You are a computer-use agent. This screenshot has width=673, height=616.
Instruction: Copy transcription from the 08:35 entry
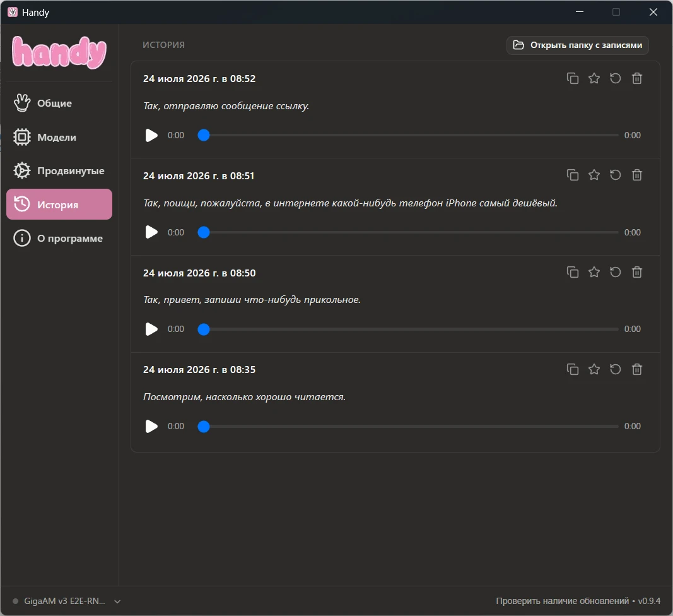pos(573,369)
